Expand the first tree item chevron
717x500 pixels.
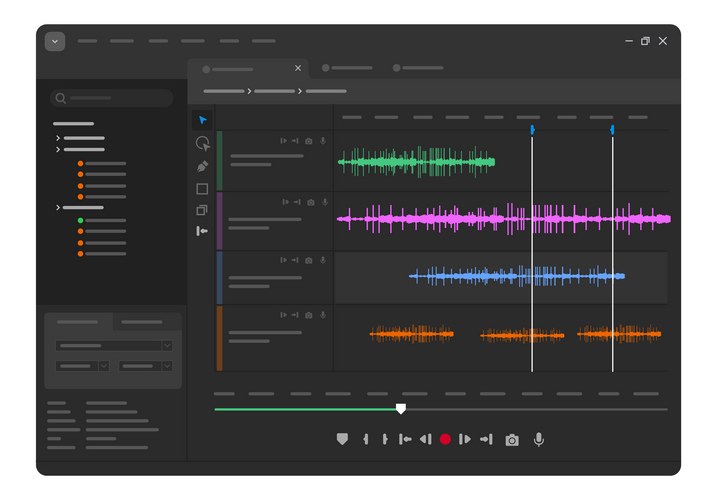pos(58,138)
